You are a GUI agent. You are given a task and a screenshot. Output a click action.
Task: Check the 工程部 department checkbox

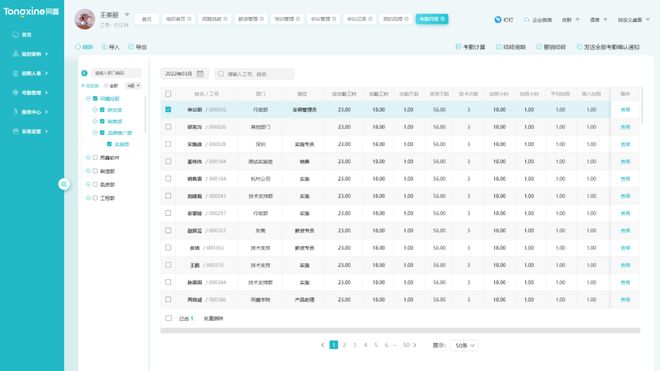95,198
